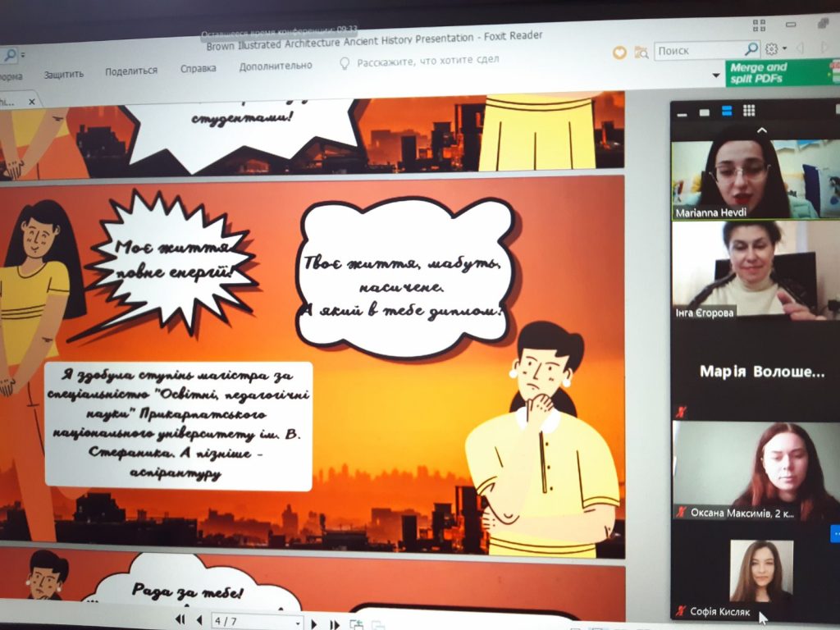Click the Merge and split PDFs banner
The image size is (840, 630).
pos(783,73)
